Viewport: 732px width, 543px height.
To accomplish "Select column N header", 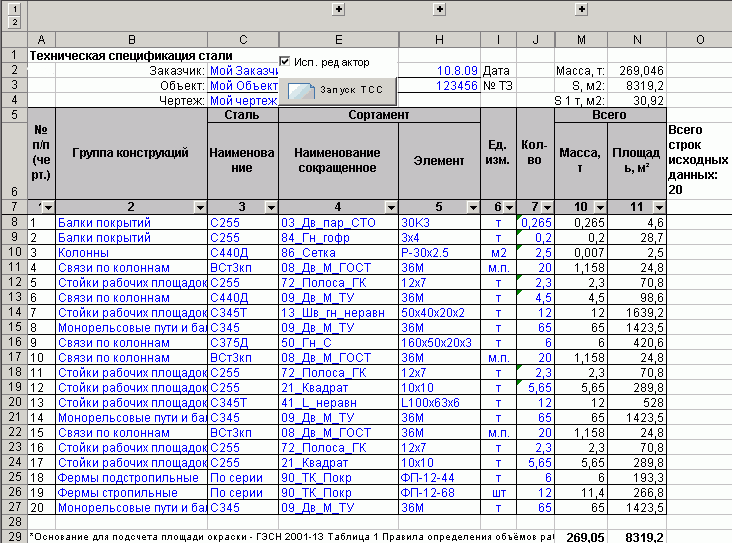I will tap(637, 40).
